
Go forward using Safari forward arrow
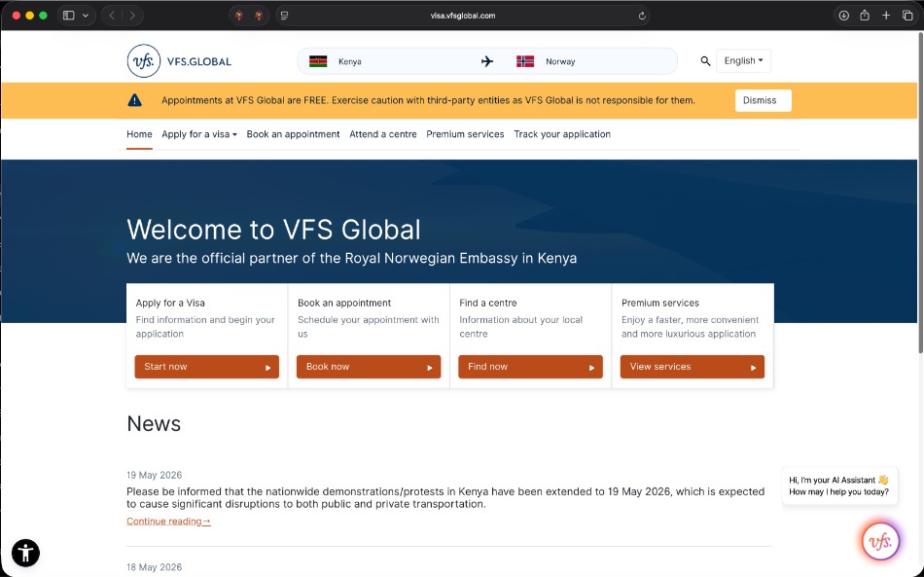point(132,16)
